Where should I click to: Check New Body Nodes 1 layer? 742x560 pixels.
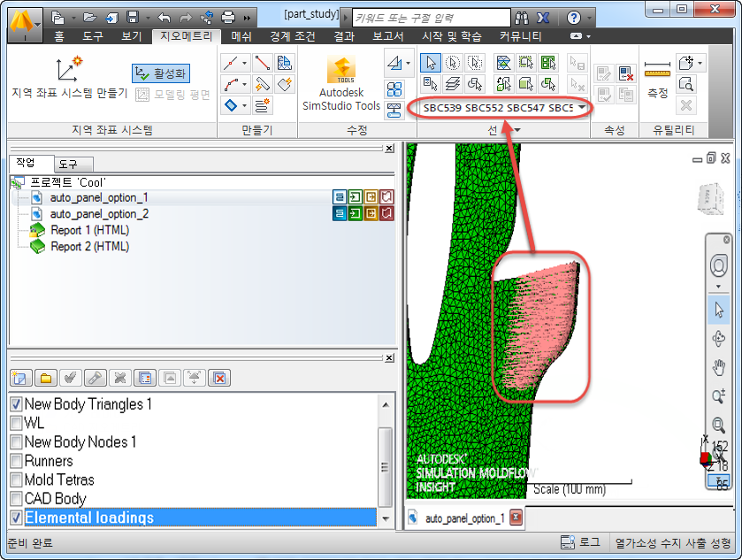click(x=16, y=441)
